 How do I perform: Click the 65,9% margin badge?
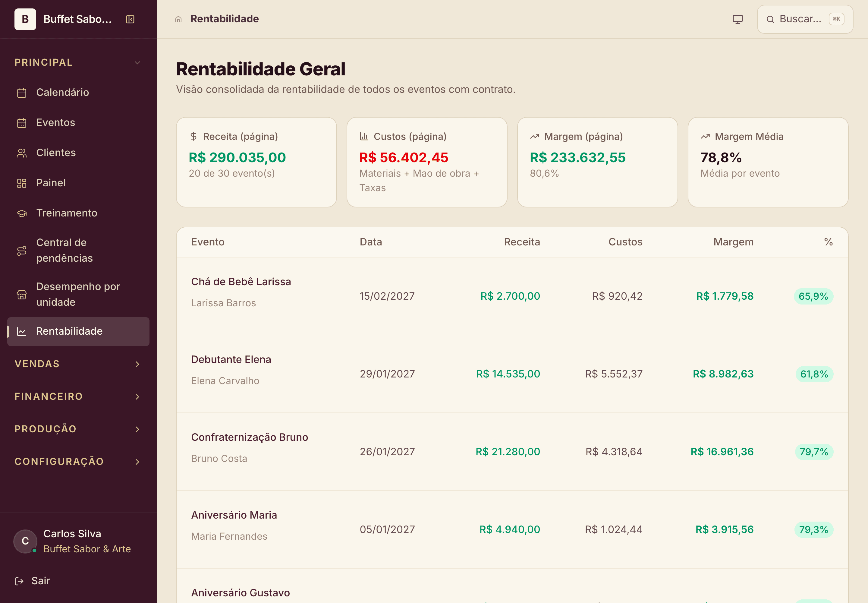pyautogui.click(x=813, y=296)
